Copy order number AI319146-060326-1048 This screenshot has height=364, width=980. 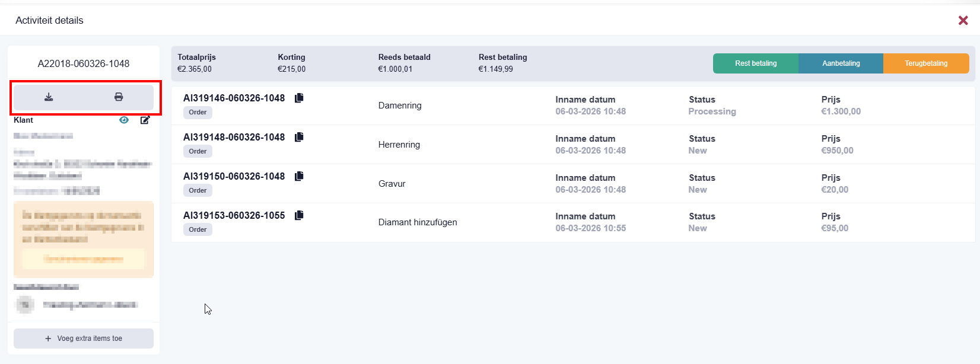299,98
